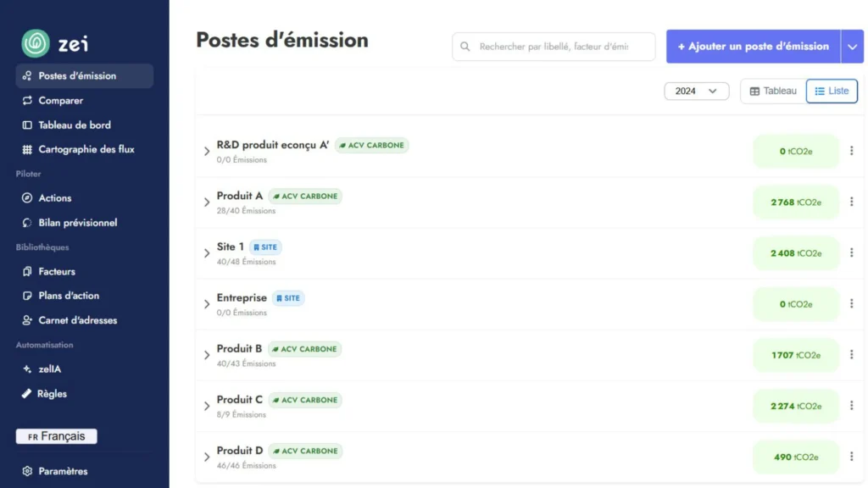Switch to Liste view
The image size is (868, 488).
(832, 91)
